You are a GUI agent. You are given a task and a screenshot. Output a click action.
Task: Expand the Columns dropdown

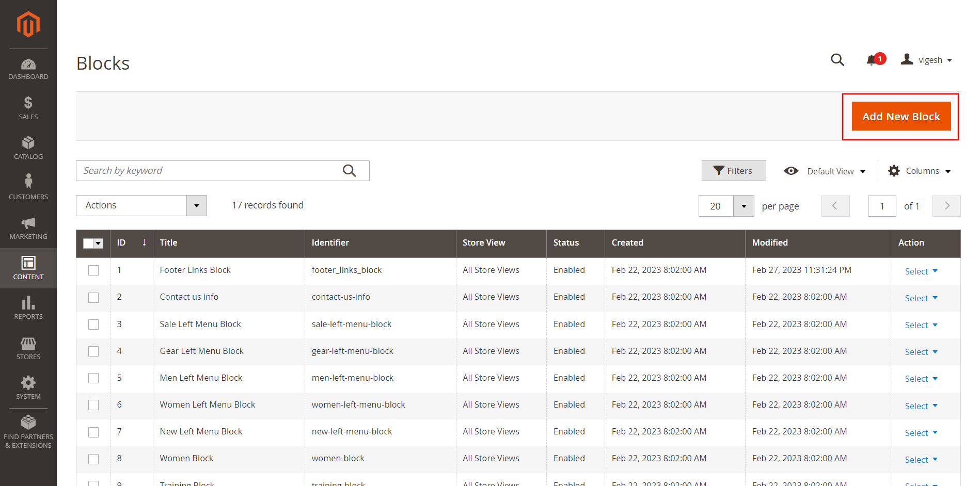click(920, 171)
